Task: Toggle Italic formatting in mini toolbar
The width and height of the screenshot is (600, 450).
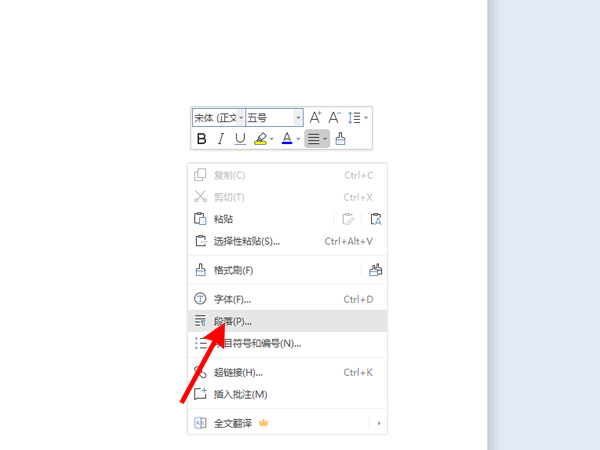Action: (x=221, y=139)
